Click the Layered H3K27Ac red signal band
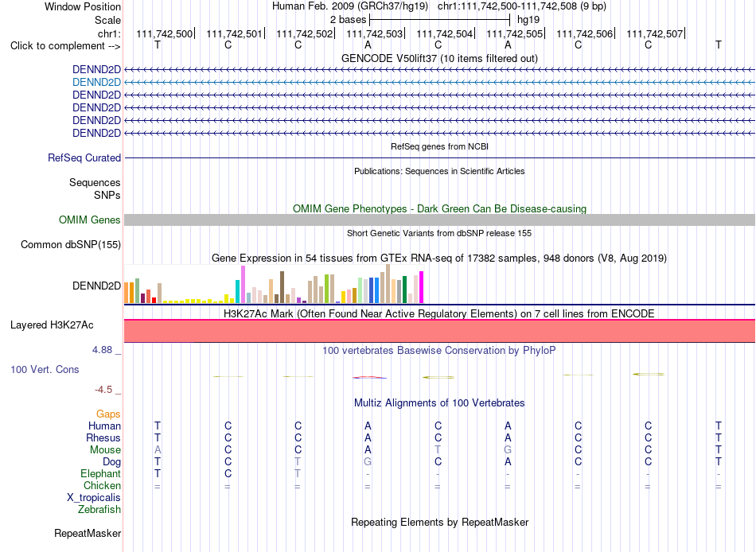Screen dimensions: 756x552 pyautogui.click(x=439, y=331)
